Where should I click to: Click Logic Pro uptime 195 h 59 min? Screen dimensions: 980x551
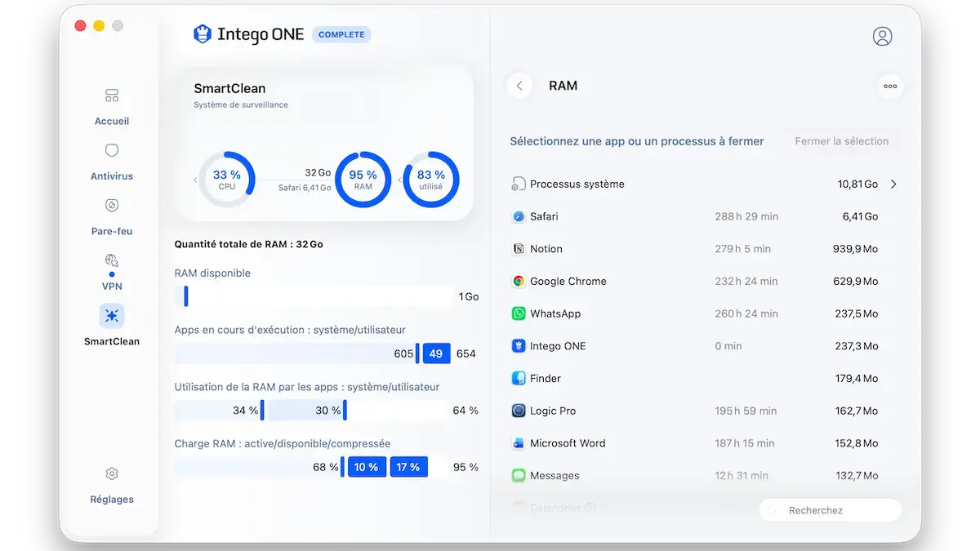[x=746, y=411]
